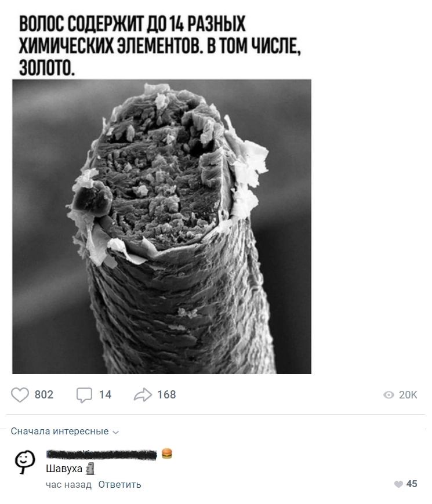Click the 14 comments count
The width and height of the screenshot is (432, 504).
[105, 395]
